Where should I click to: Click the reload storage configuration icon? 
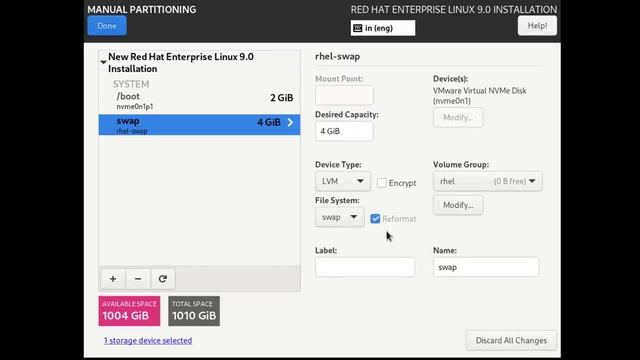(162, 279)
